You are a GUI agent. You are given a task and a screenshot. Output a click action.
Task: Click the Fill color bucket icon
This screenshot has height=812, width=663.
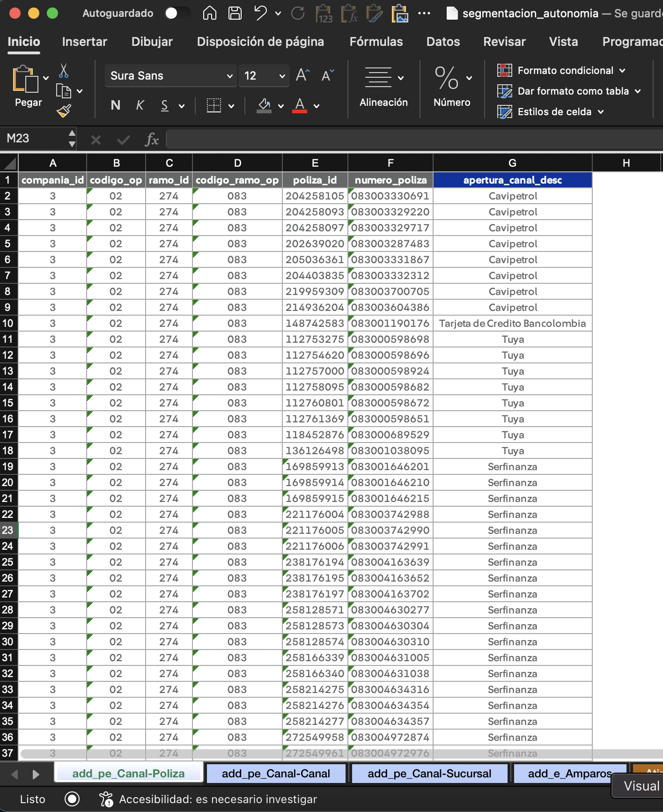click(264, 106)
